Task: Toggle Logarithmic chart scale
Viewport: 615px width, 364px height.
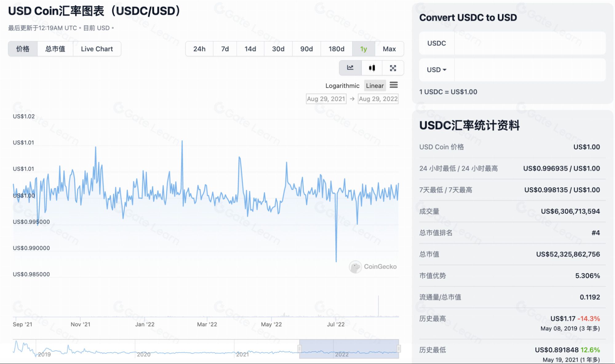Action: [342, 86]
